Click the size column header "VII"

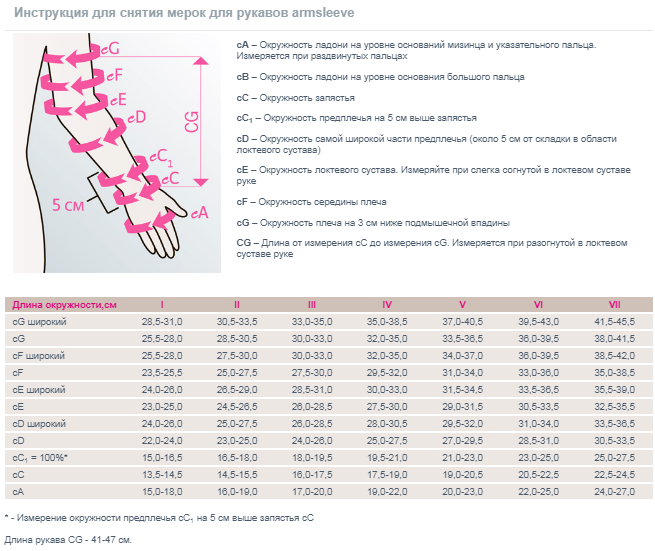coord(614,304)
